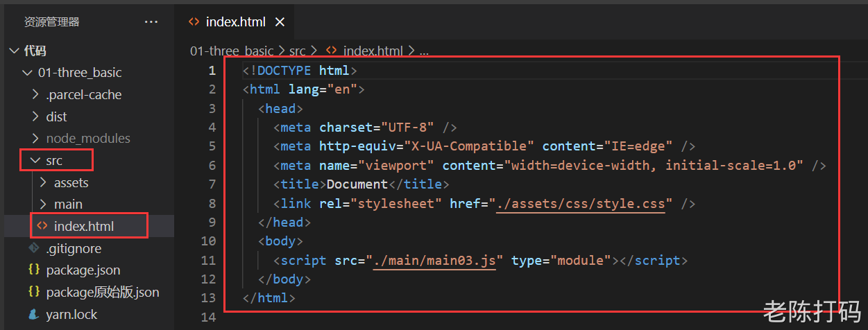The height and width of the screenshot is (330, 868).
Task: Select the index.html editor tab
Action: point(235,22)
